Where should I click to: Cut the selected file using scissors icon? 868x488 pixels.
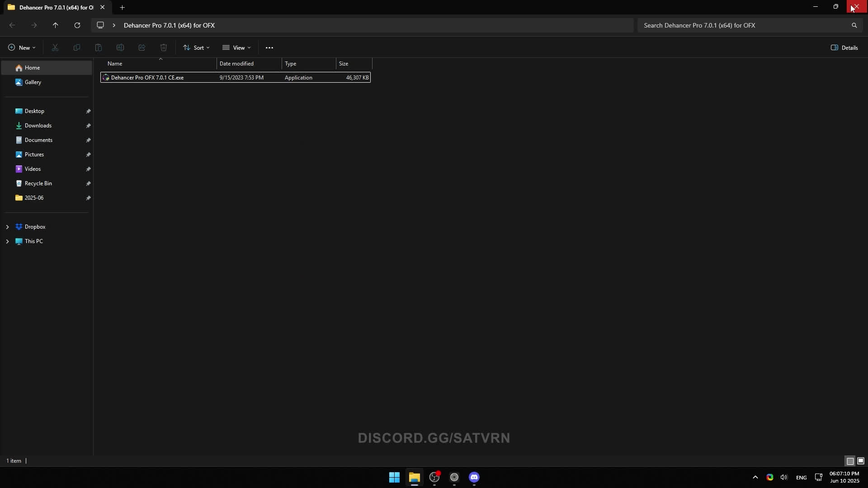[x=55, y=47]
